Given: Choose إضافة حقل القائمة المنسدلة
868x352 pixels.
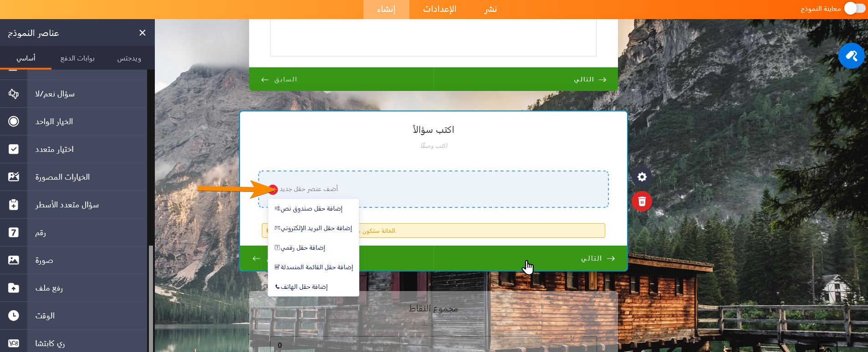Looking at the screenshot, I should [x=313, y=267].
